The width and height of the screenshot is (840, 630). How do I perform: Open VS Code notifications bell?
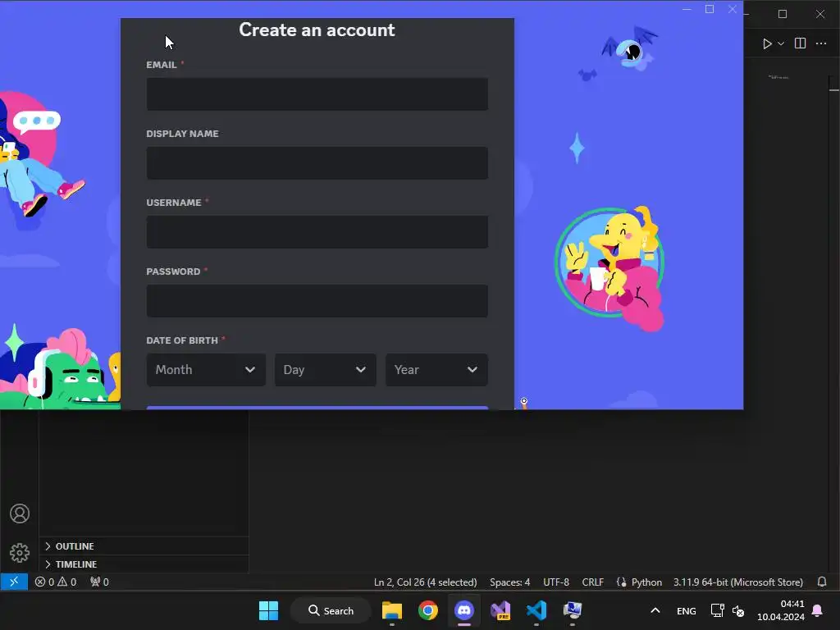pos(822,582)
